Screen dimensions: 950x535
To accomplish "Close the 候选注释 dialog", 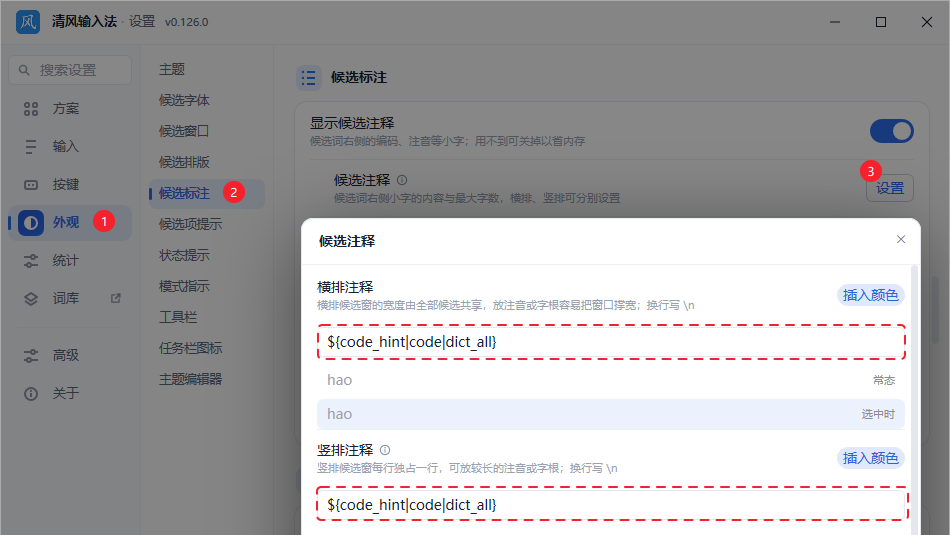I will pyautogui.click(x=901, y=239).
